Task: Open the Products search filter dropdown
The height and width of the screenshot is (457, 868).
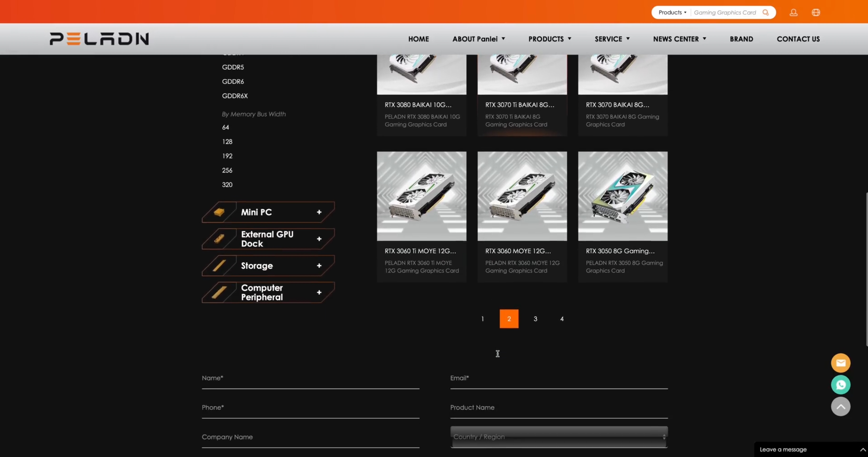Action: coord(672,13)
